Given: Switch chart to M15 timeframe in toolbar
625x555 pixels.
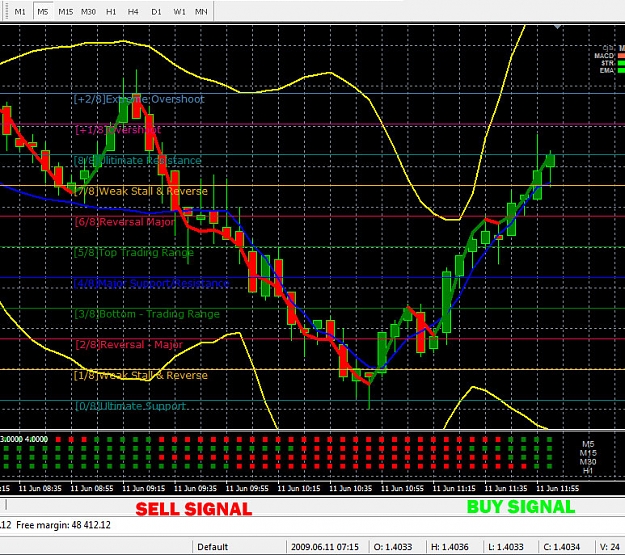Looking at the screenshot, I should click(x=65, y=12).
